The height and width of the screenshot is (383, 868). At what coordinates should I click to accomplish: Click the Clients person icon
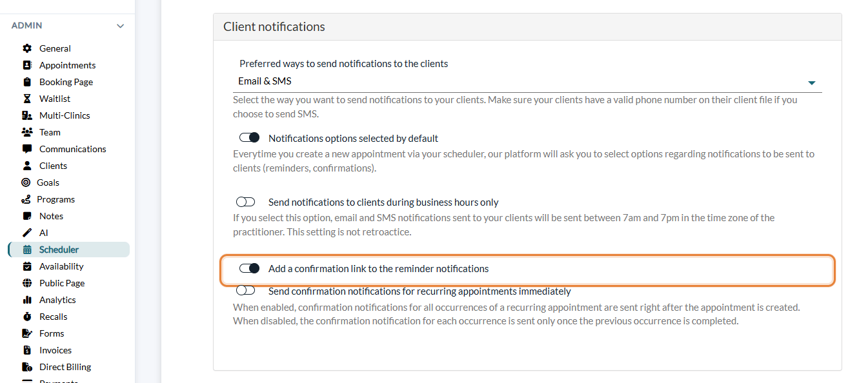tap(27, 166)
